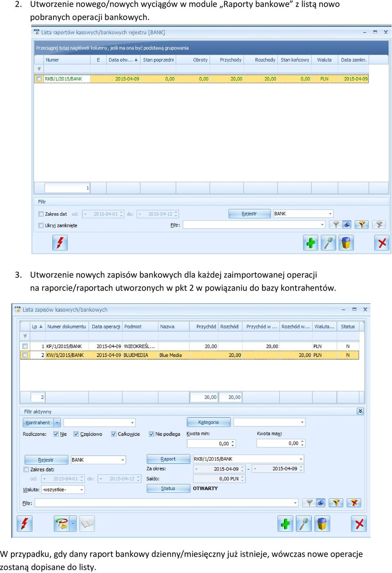This screenshot has width=392, height=573.
Task: Click the Podmiot column header in entries list
Action: [140, 327]
